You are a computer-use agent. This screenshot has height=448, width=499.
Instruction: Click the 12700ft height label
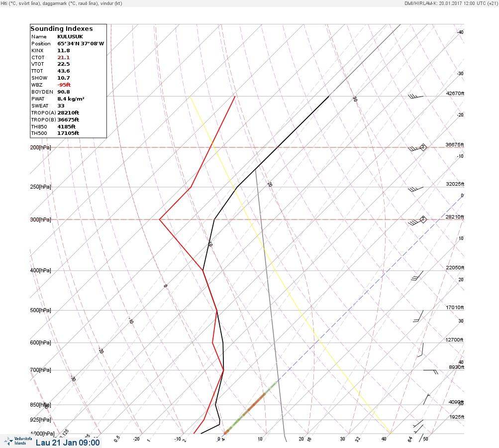(454, 340)
